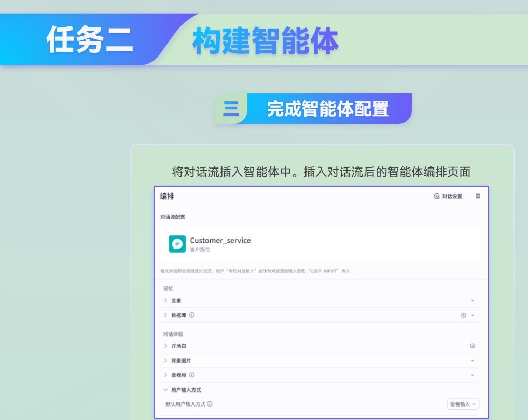Click the 对话体验 section heading

tap(173, 334)
